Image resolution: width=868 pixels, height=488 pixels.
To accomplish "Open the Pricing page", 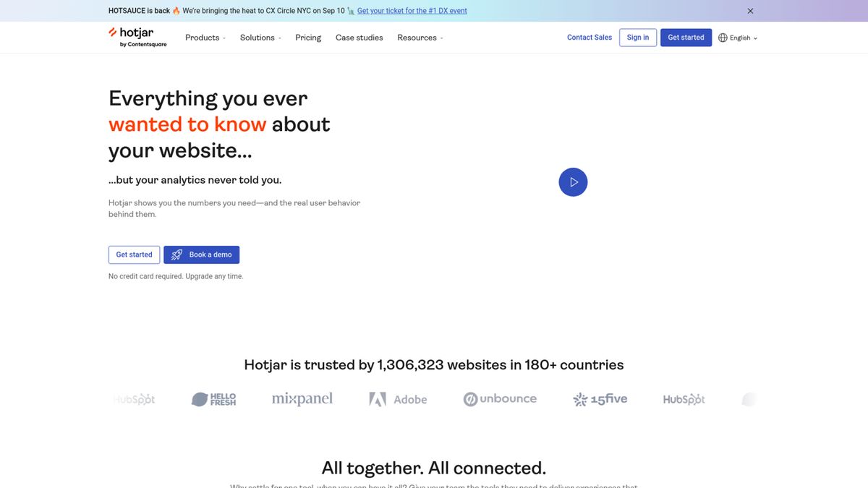I will (308, 37).
